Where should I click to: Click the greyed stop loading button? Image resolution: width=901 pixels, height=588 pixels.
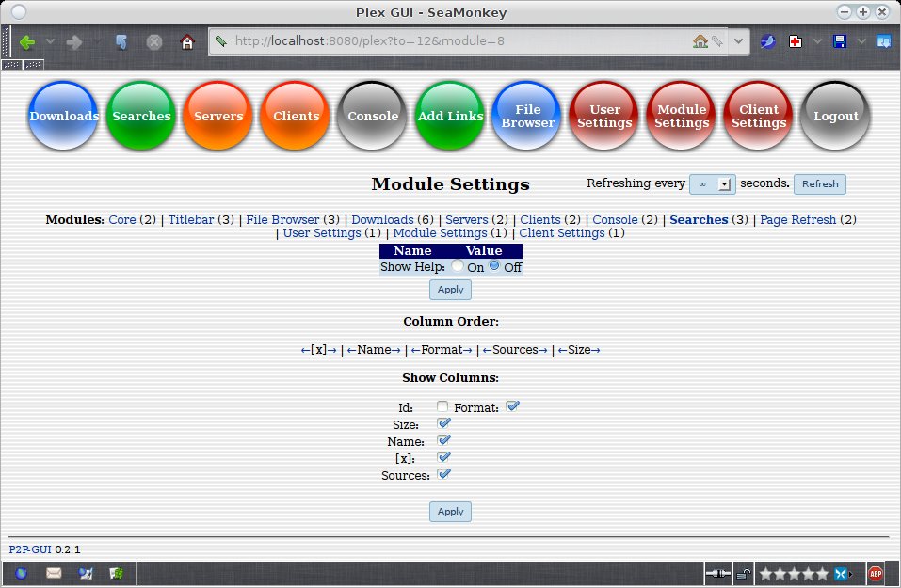click(154, 42)
